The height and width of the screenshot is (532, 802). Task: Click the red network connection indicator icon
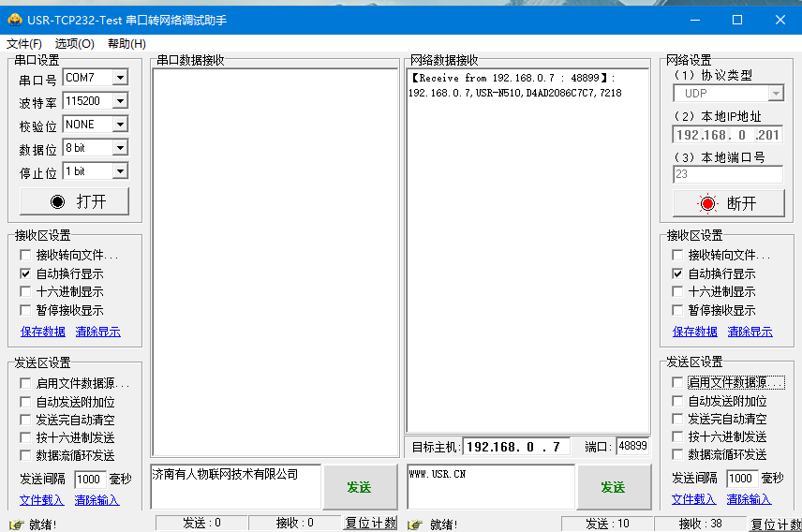708,203
